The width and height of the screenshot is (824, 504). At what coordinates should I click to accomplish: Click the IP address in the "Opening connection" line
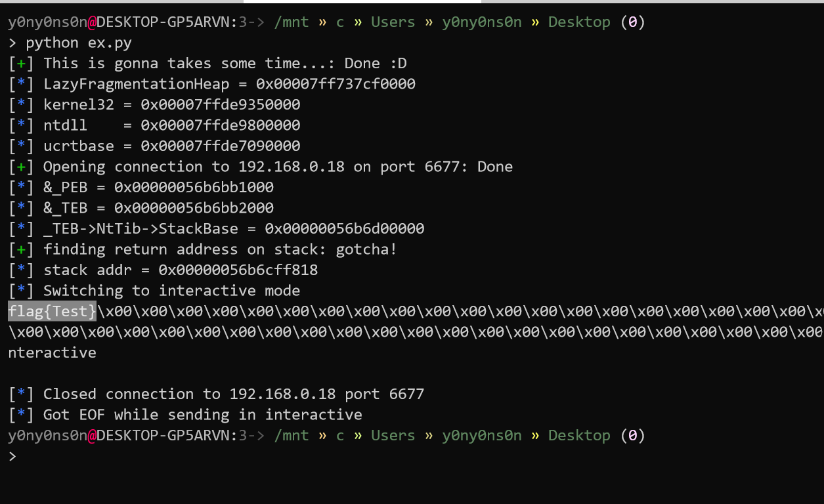pos(291,167)
